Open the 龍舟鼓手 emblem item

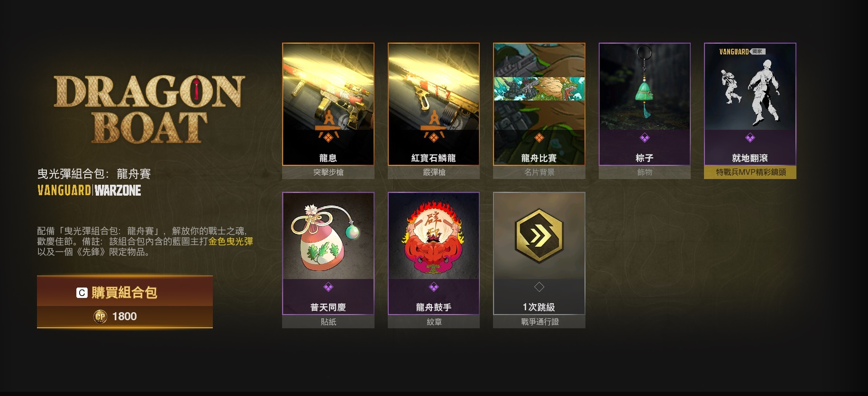tap(434, 260)
